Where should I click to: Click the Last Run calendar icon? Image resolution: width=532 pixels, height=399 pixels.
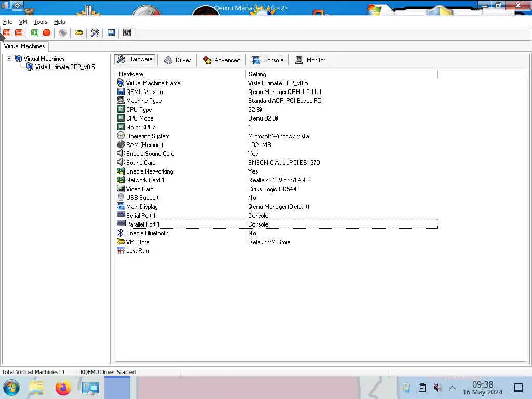(x=121, y=250)
